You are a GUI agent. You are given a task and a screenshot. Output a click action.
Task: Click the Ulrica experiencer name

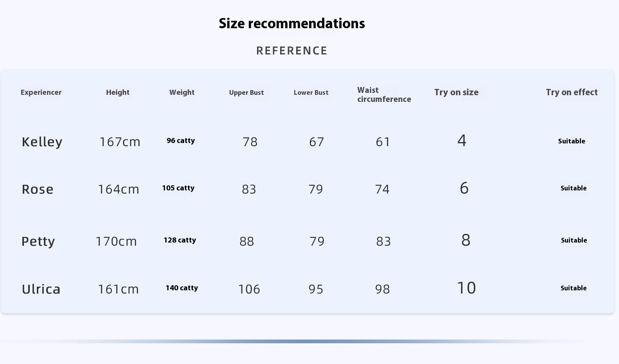[41, 289]
